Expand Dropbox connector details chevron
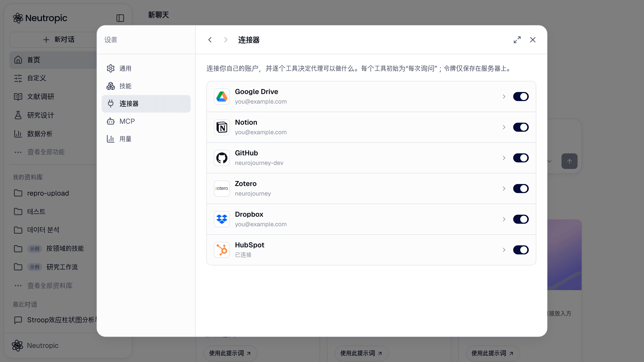Viewport: 644px width, 362px height. click(x=504, y=219)
